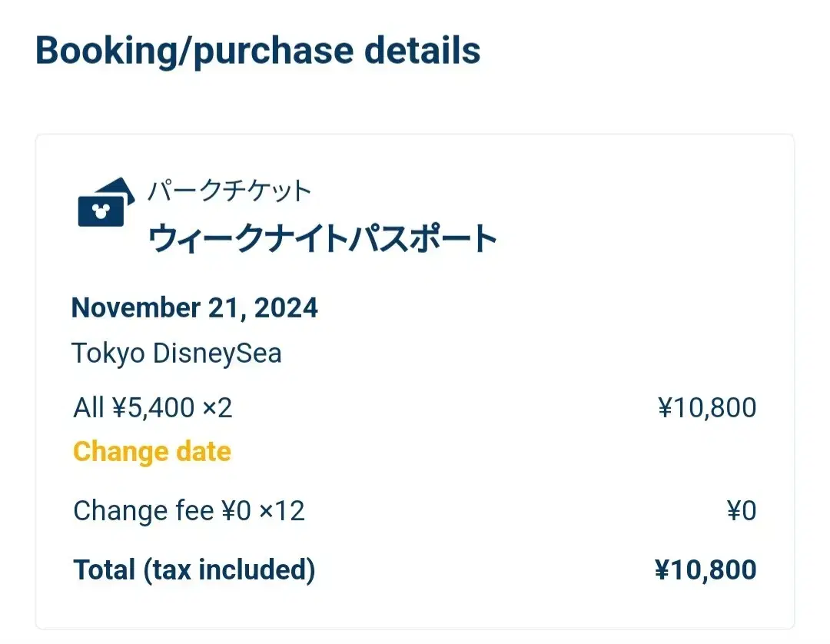The image size is (830, 644).
Task: Click the ¥5,400 unit price text
Action: 154,408
